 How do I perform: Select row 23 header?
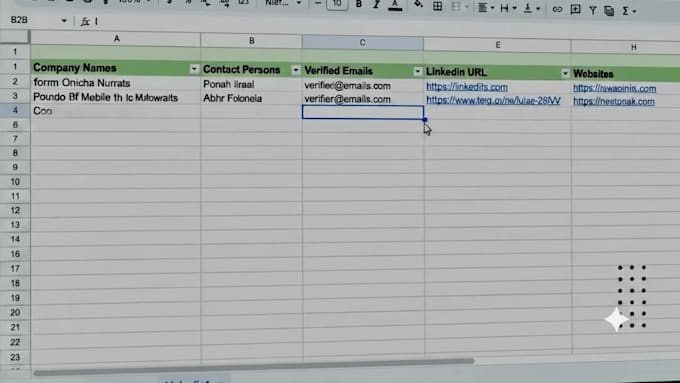[15, 357]
